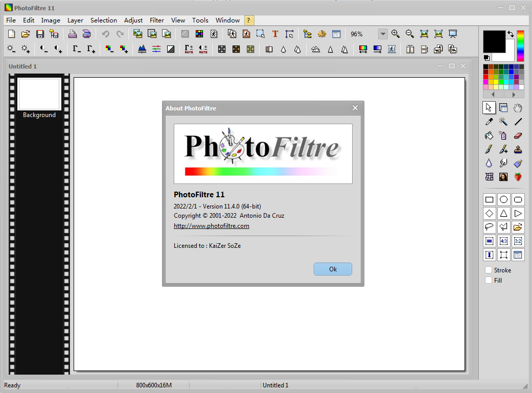Pick the Paint Bucket fill tool
Viewport: 532px width, 393px height.
coord(489,135)
